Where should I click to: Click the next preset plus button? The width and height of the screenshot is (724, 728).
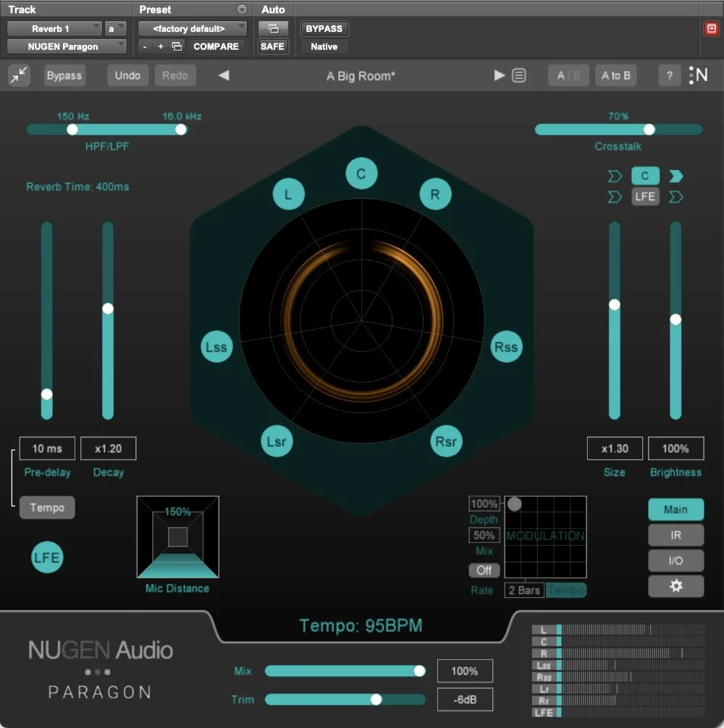pos(160,46)
